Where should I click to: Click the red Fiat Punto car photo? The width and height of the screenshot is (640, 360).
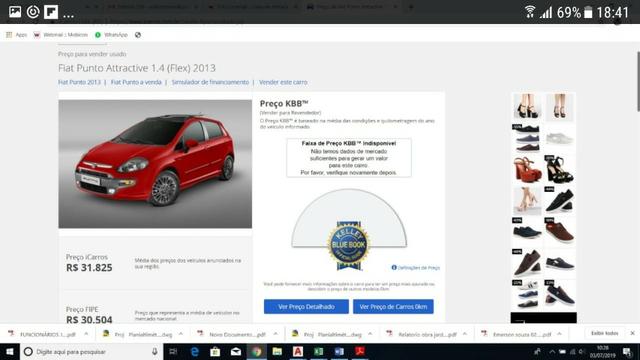point(155,164)
